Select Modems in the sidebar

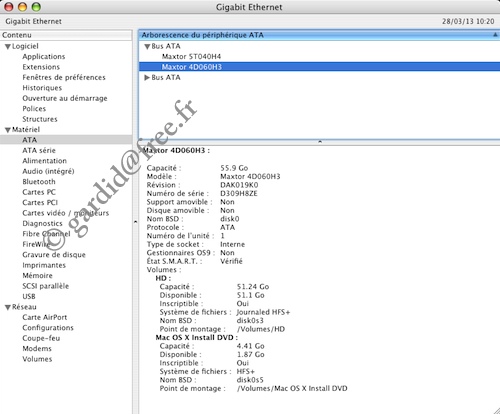click(x=37, y=348)
